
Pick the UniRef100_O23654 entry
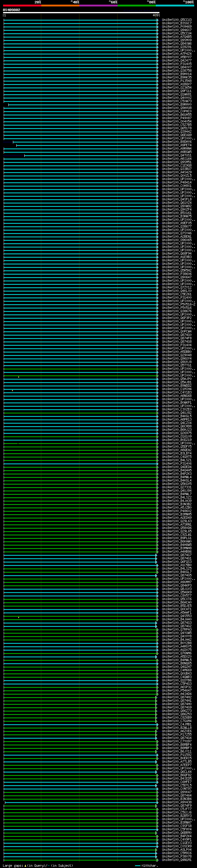pyautogui.click(x=176, y=88)
